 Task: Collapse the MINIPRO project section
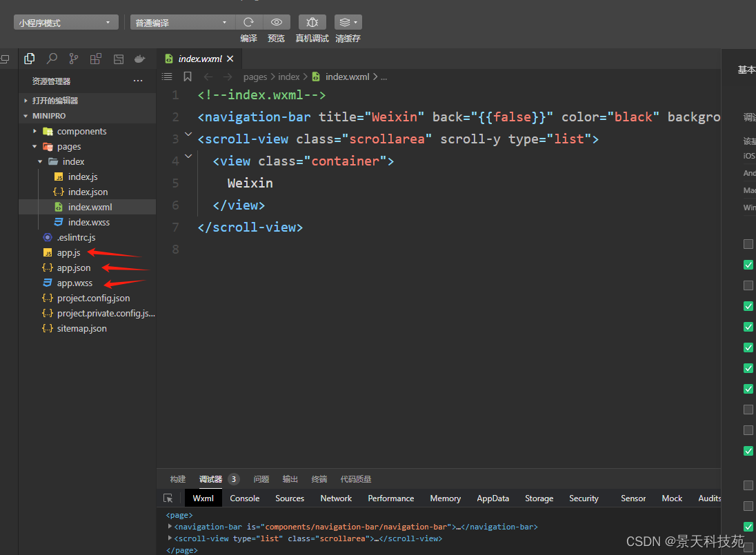87,116
